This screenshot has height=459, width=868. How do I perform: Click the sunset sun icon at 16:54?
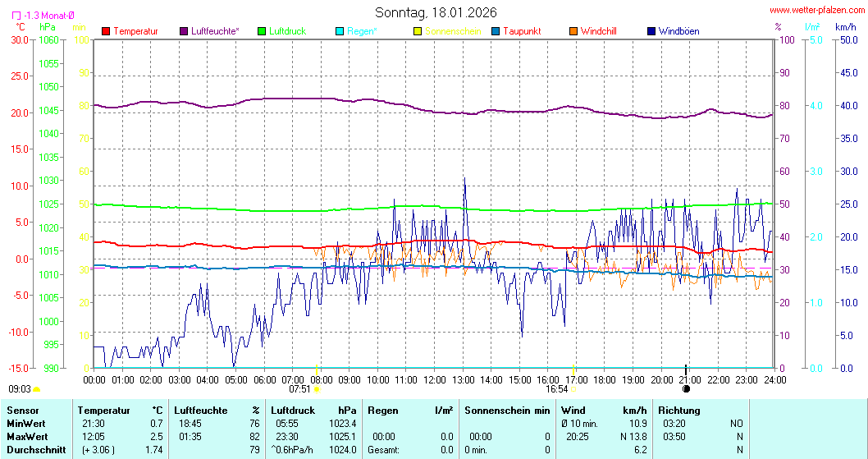tap(573, 389)
